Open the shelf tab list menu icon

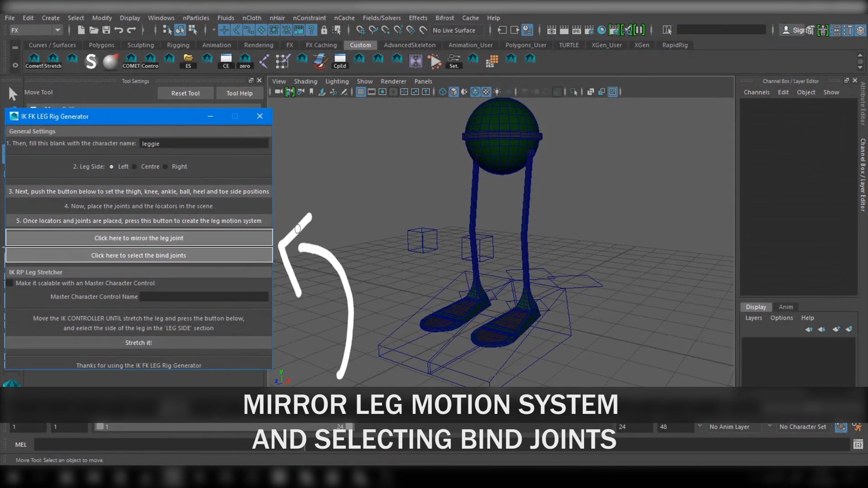coord(15,47)
